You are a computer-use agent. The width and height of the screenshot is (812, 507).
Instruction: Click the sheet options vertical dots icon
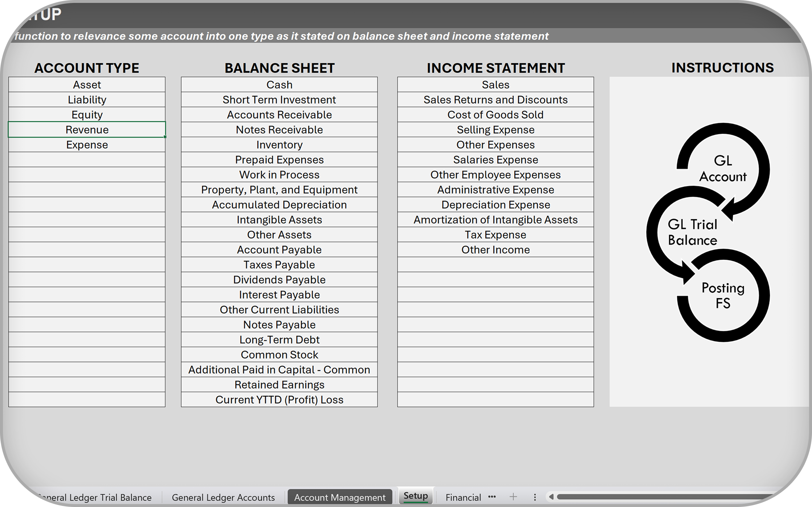click(535, 497)
